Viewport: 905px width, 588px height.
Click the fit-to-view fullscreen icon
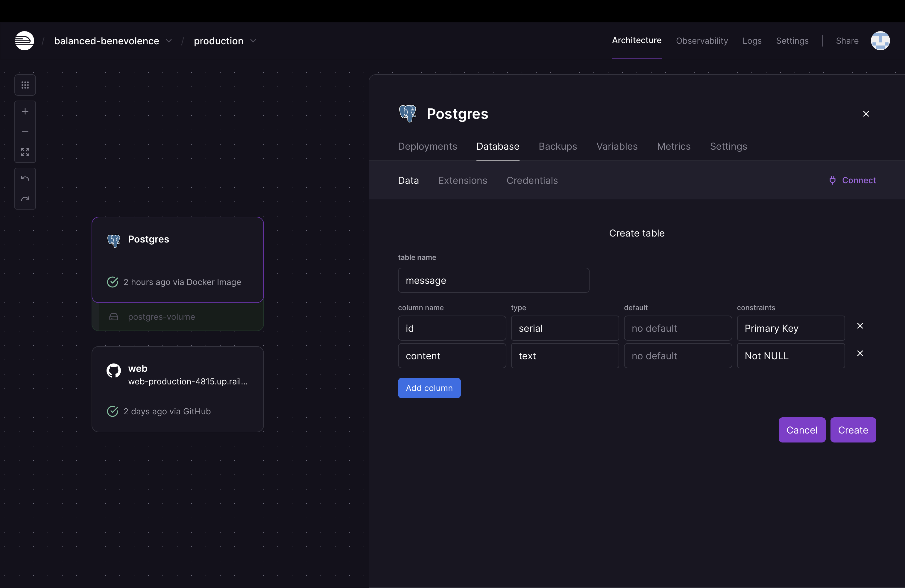25,152
